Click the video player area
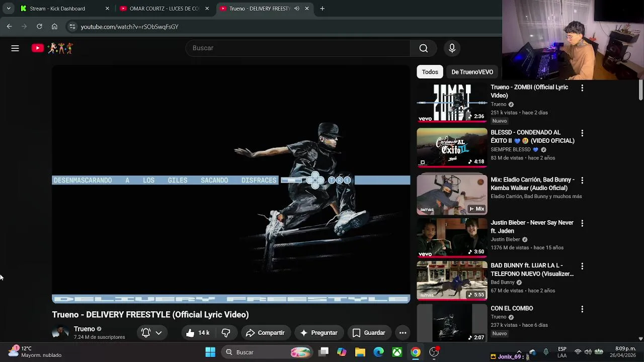644x362 pixels. pyautogui.click(x=231, y=184)
